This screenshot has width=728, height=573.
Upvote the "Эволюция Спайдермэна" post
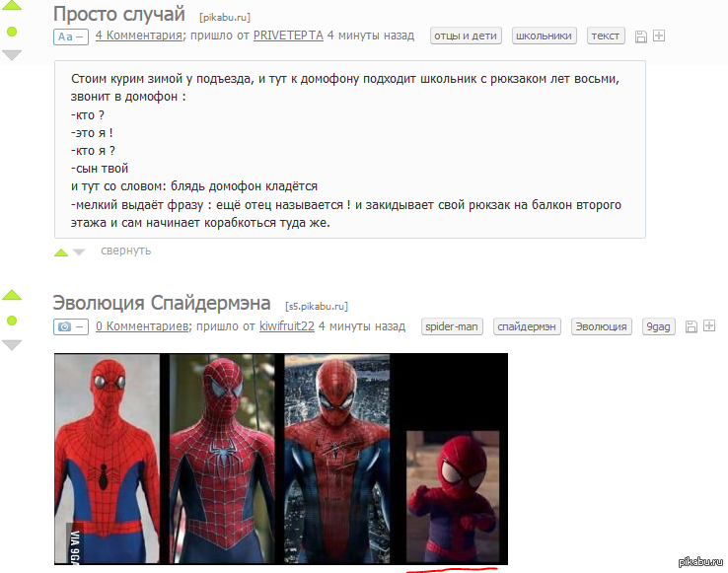point(12,295)
